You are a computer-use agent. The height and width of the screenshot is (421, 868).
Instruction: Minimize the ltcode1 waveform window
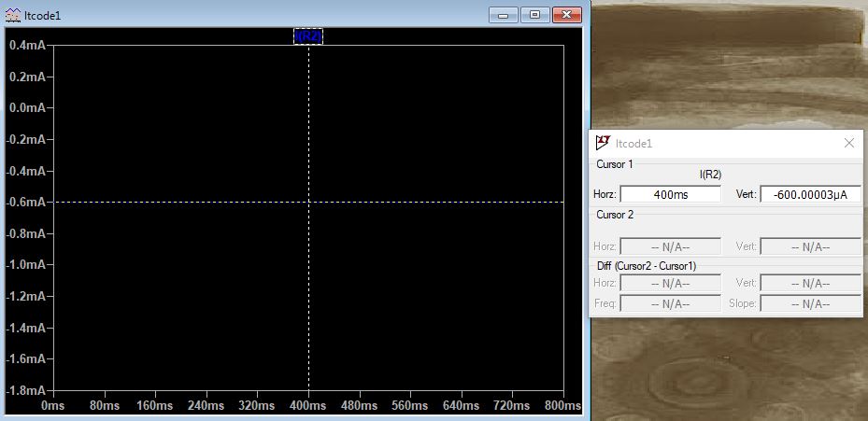tap(504, 15)
